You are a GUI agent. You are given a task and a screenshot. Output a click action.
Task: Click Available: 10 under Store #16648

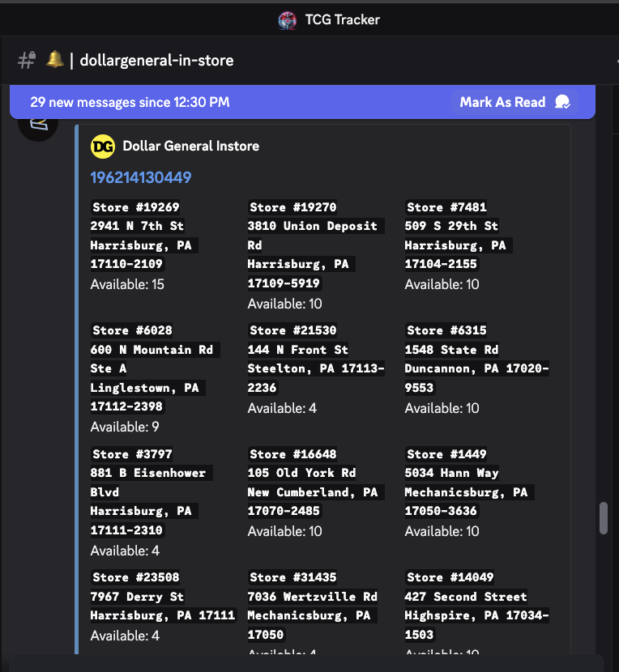285,531
